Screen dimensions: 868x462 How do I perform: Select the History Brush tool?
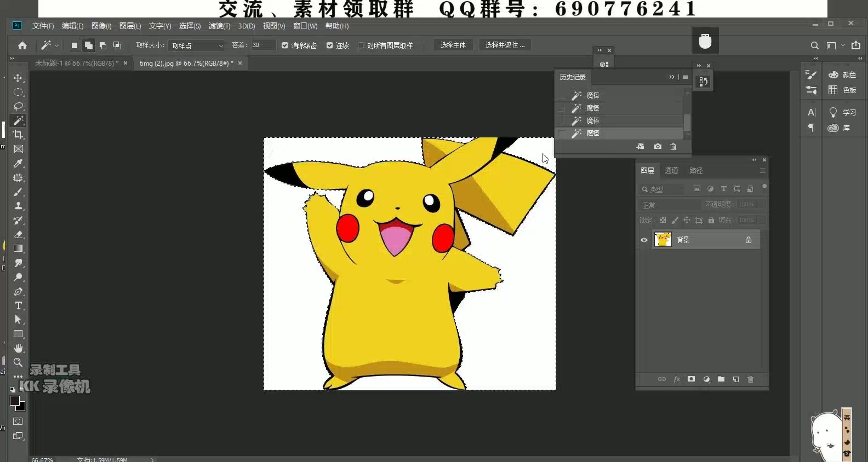(18, 220)
